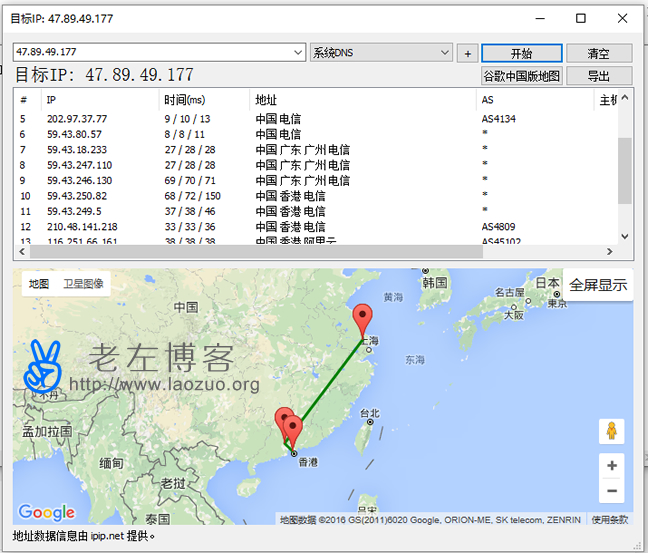
Task: Switch the map to 卫星图像 view
Action: 83,284
